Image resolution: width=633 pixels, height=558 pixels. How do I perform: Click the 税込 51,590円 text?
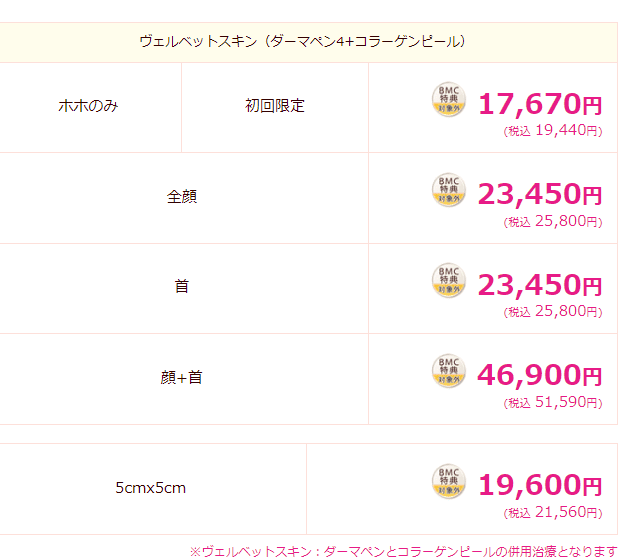coord(553,402)
